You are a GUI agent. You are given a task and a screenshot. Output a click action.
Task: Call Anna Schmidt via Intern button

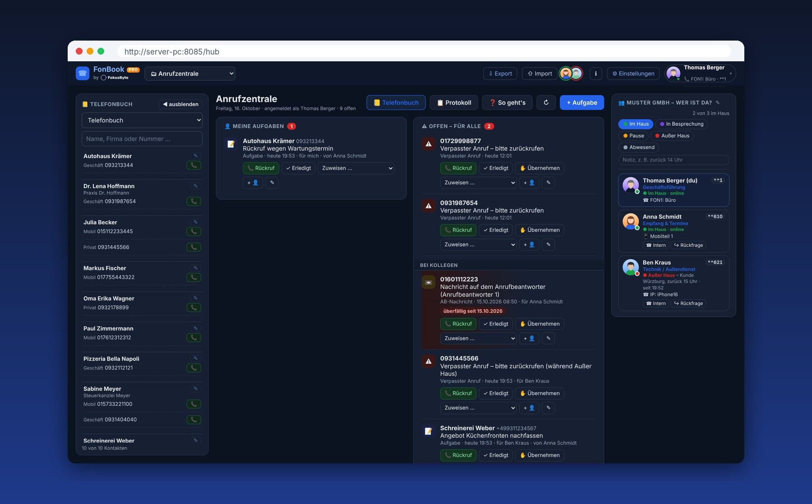coord(656,245)
